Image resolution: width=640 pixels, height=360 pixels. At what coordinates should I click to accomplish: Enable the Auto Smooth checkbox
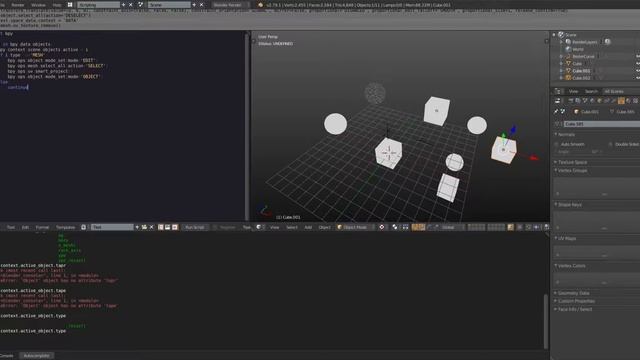coord(556,144)
